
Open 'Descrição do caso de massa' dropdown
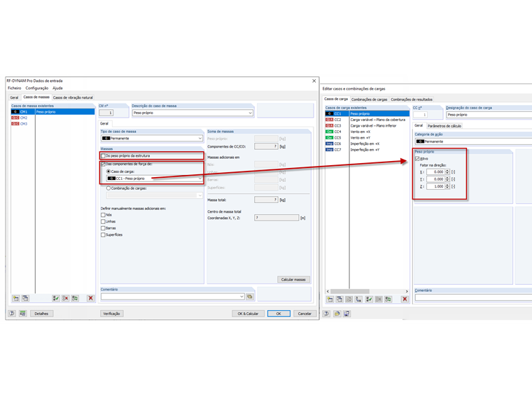point(250,113)
